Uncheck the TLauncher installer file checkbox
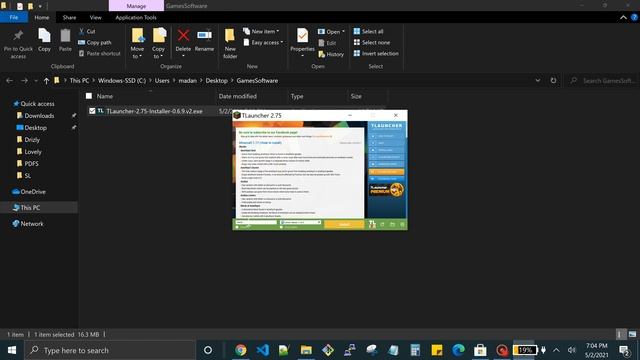Screen dimensions: 640x360 pyautogui.click(x=92, y=111)
